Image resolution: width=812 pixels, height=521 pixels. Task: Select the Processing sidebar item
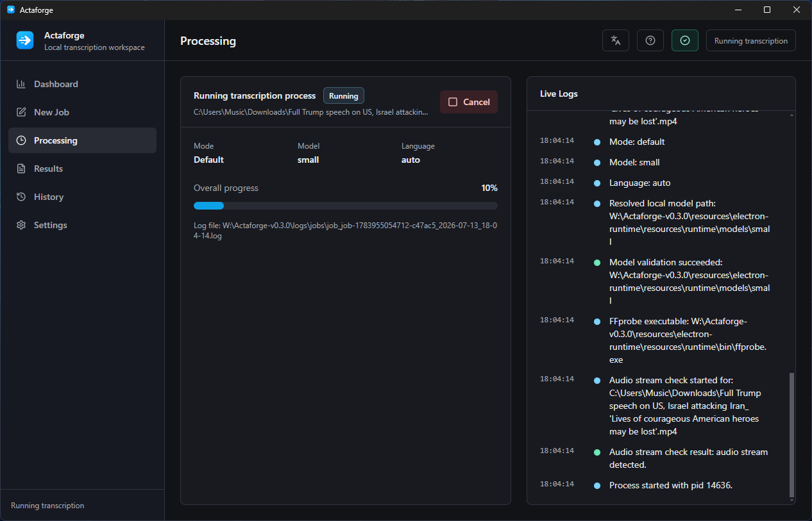coord(82,140)
